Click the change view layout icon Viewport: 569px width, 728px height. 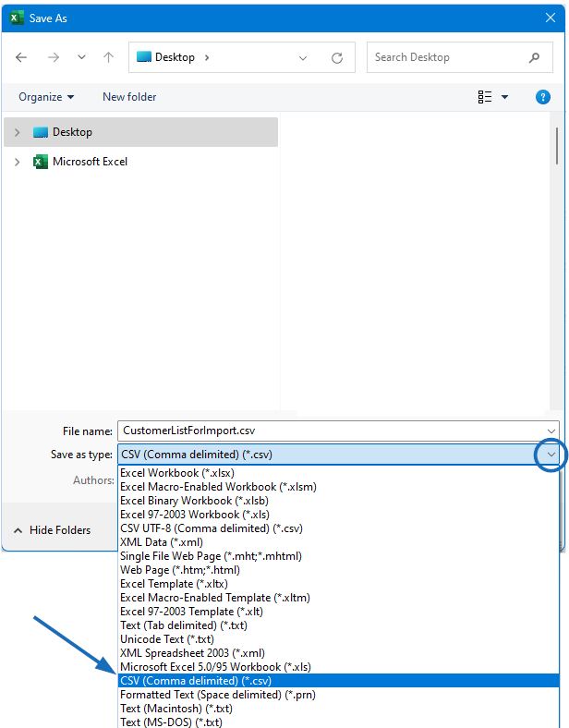click(485, 97)
